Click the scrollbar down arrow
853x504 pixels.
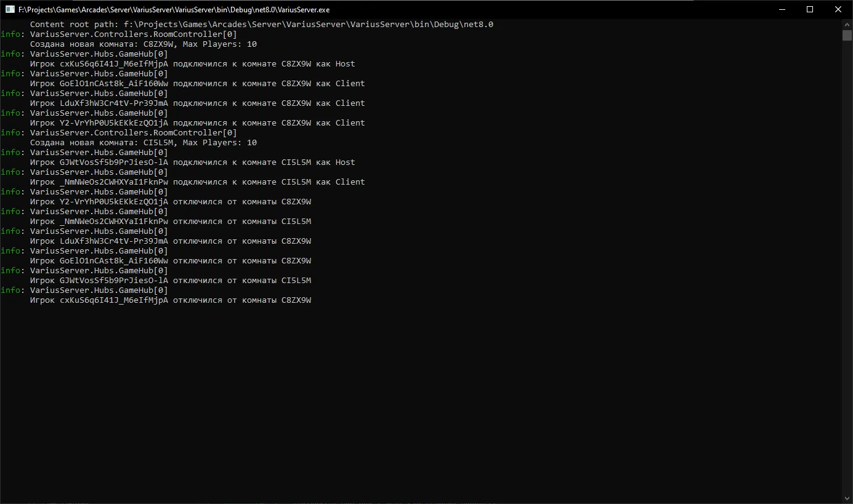click(x=847, y=498)
